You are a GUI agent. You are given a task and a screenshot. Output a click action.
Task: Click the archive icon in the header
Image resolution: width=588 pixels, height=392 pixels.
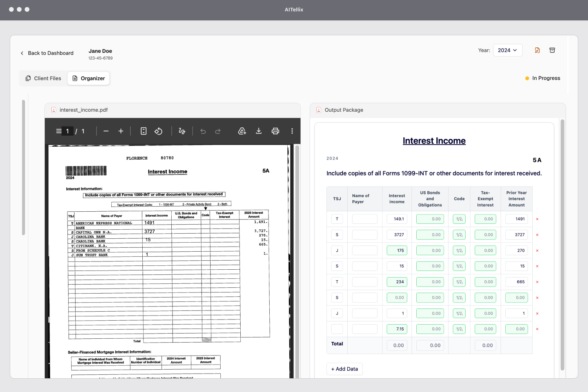552,50
